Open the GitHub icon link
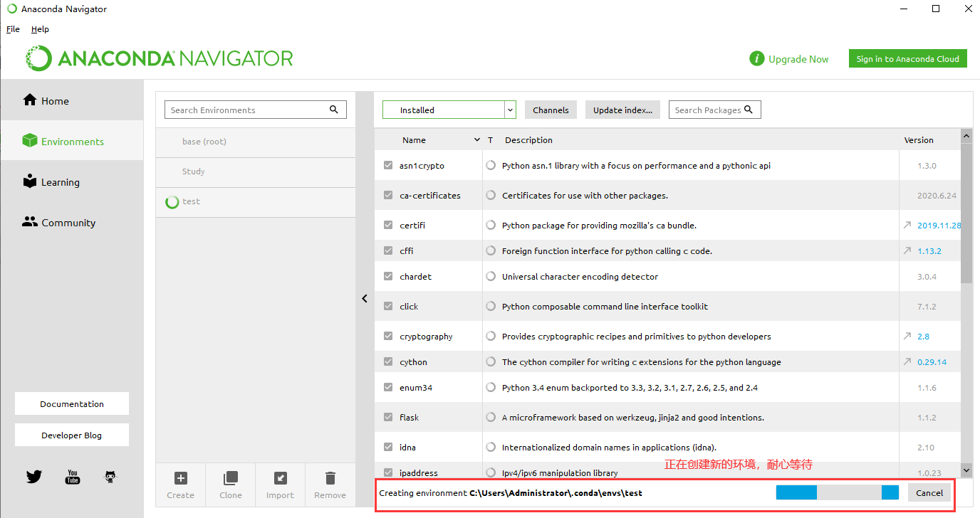The width and height of the screenshot is (980, 518). pyautogui.click(x=110, y=477)
